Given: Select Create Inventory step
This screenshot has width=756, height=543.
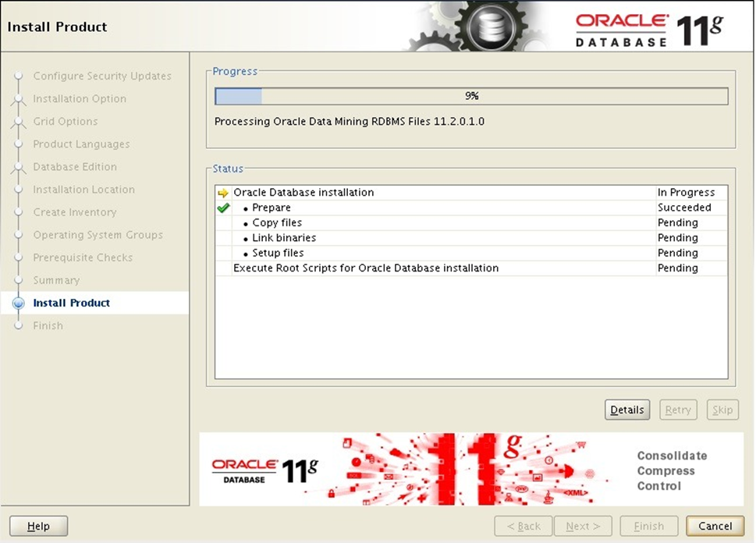Looking at the screenshot, I should click(x=75, y=212).
